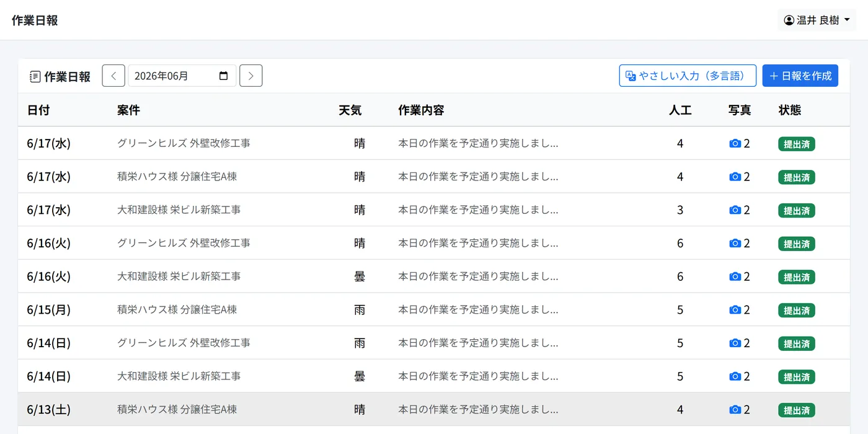Click the camera icon for 6/14 大和建設様 栄ビル新築工事
This screenshot has height=434, width=868.
tap(735, 376)
